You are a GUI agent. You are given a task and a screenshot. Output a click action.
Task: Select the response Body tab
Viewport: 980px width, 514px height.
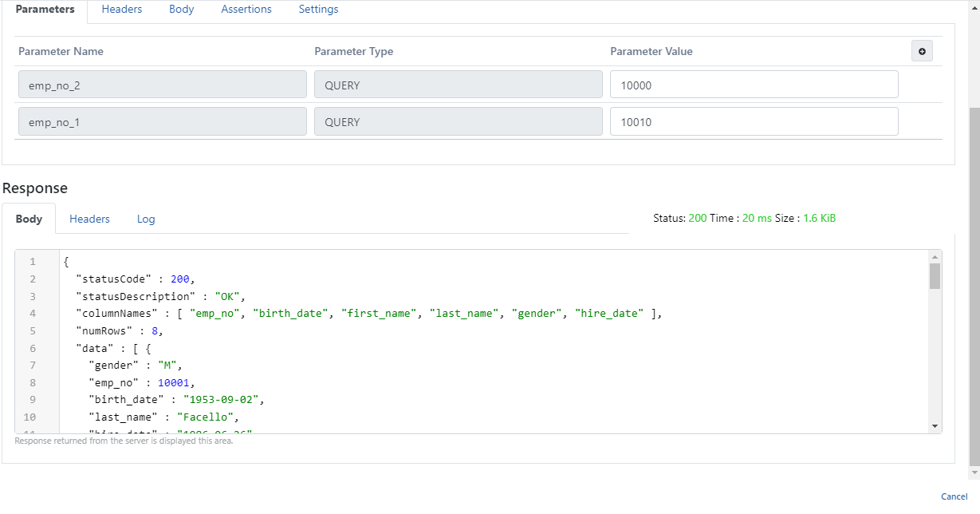coord(29,219)
